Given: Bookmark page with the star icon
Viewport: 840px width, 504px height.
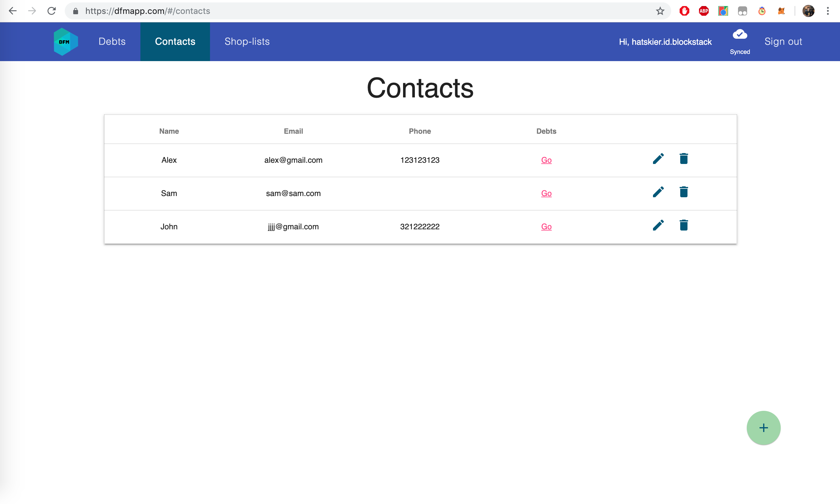Looking at the screenshot, I should 660,11.
